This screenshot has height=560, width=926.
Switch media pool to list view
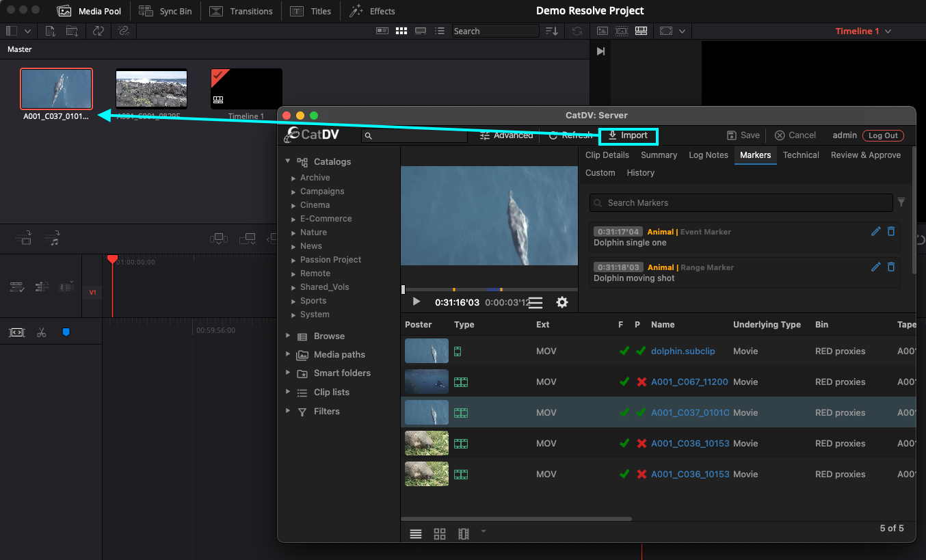tap(440, 31)
